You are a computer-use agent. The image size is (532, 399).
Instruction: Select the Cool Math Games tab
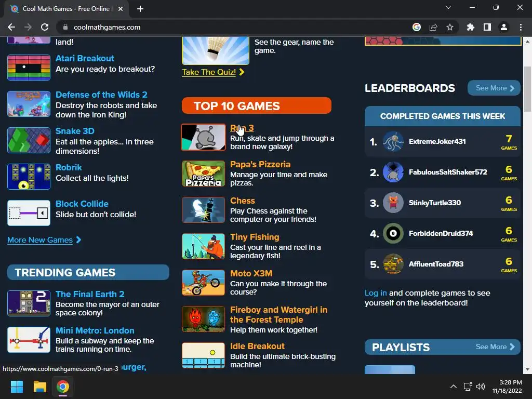[x=66, y=9]
